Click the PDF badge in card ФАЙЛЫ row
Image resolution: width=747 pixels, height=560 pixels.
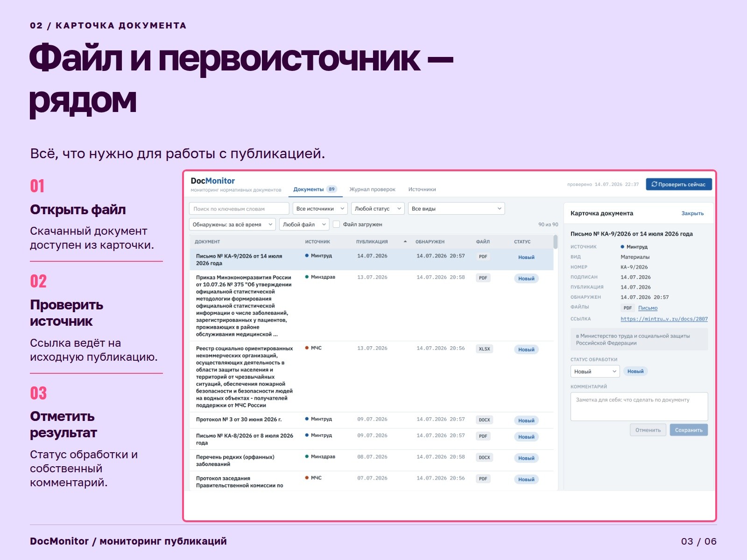point(627,308)
